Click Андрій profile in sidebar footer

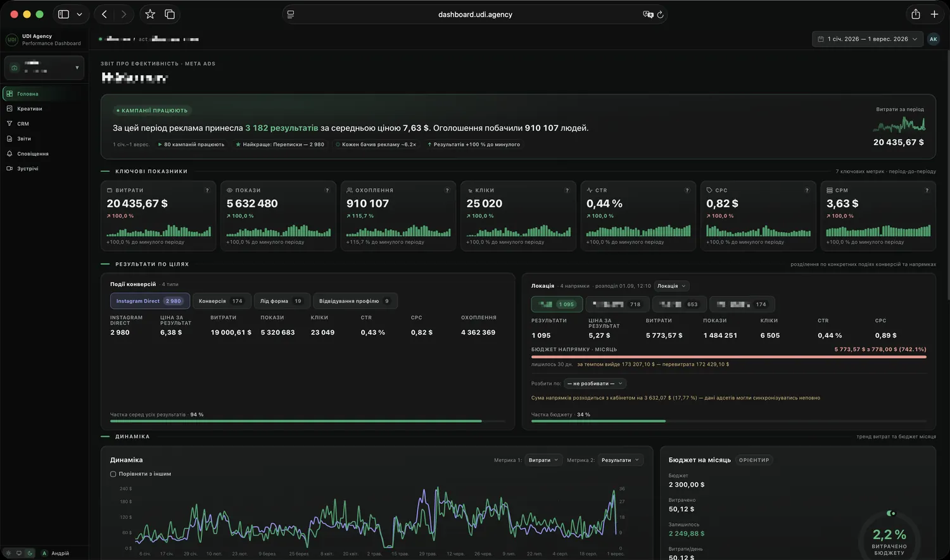pyautogui.click(x=56, y=553)
